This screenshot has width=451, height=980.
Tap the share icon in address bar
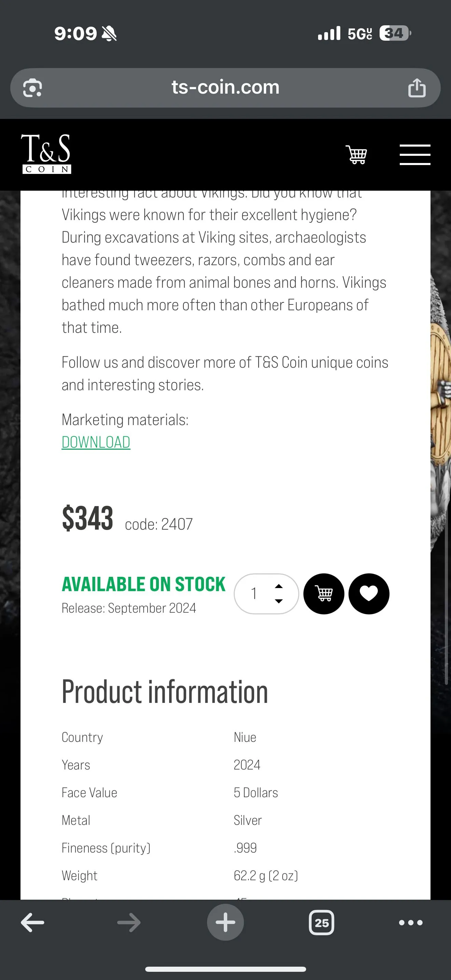[x=417, y=88]
